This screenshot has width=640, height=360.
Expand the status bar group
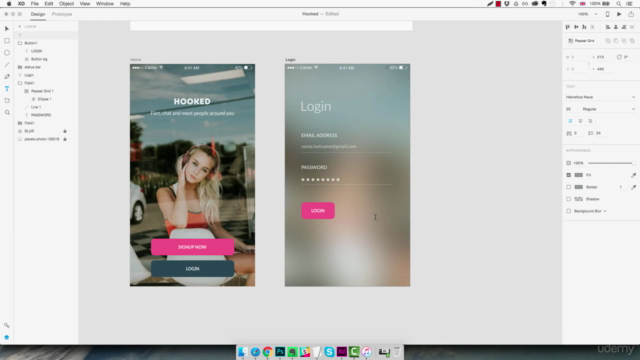20,67
